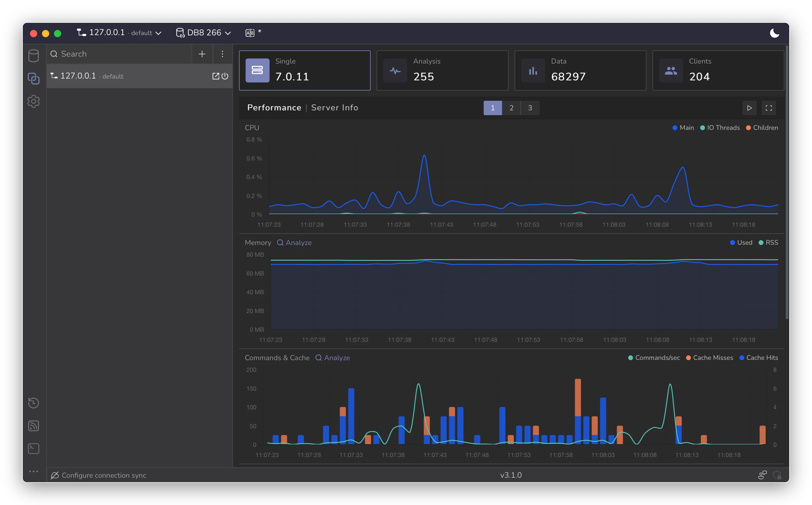Image resolution: width=812 pixels, height=505 pixels.
Task: Toggle Commands/sec series in legend
Action: tap(654, 358)
